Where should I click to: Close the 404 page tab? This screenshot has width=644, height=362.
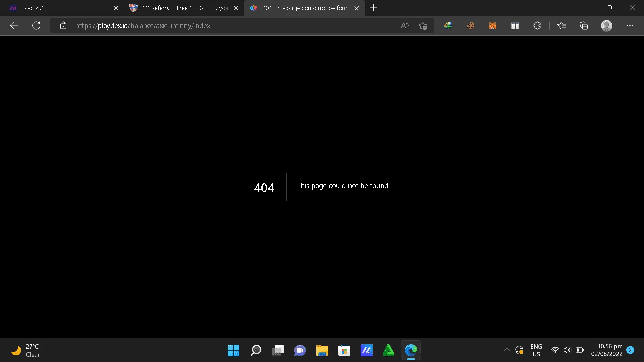point(357,8)
